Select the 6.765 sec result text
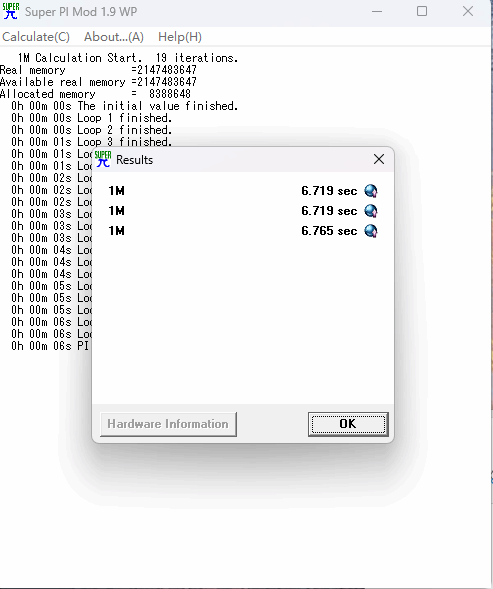 329,231
